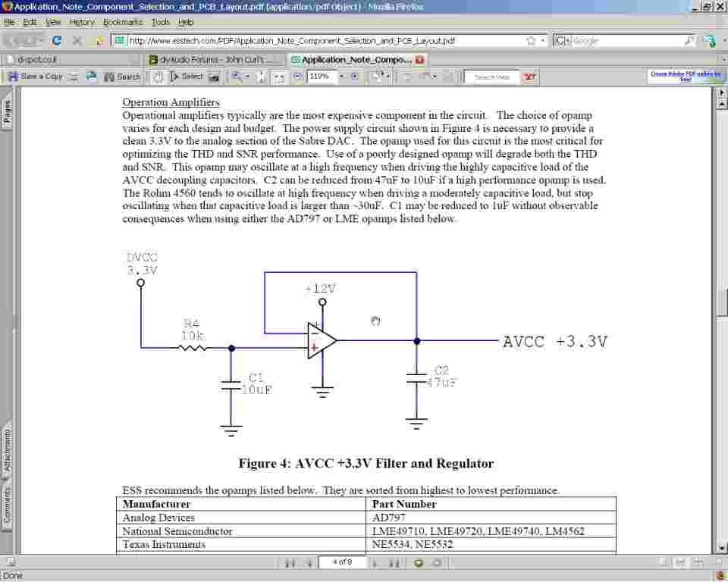Choose the Select text tool
The width and height of the screenshot is (728, 582).
coord(187,76)
